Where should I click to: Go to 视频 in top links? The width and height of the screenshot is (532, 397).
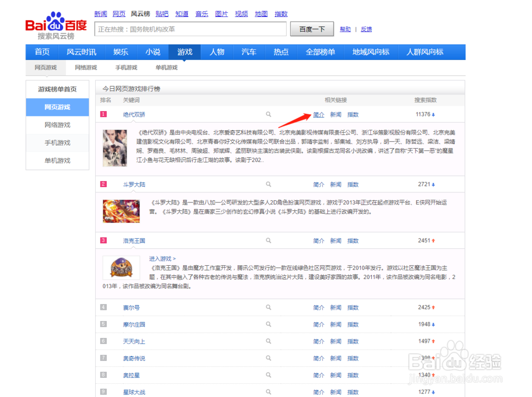point(241,14)
